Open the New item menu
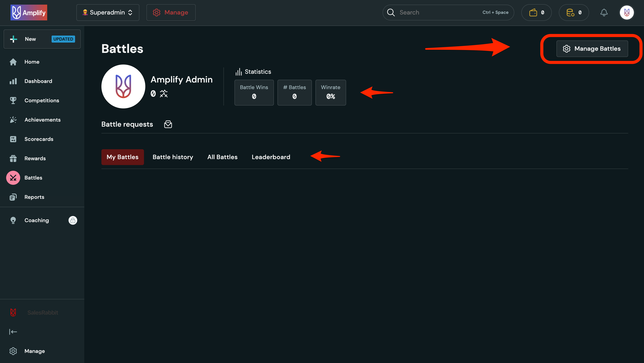This screenshot has width=644, height=363. (x=30, y=39)
